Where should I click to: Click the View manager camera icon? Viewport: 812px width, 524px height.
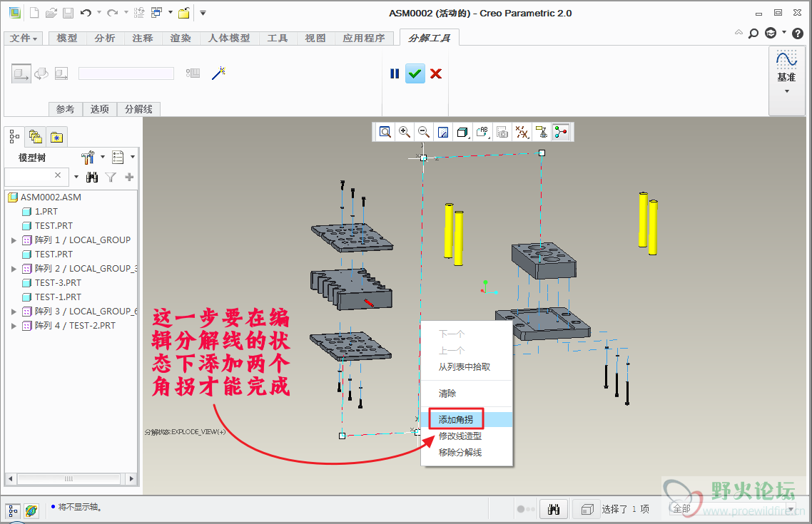[502, 133]
